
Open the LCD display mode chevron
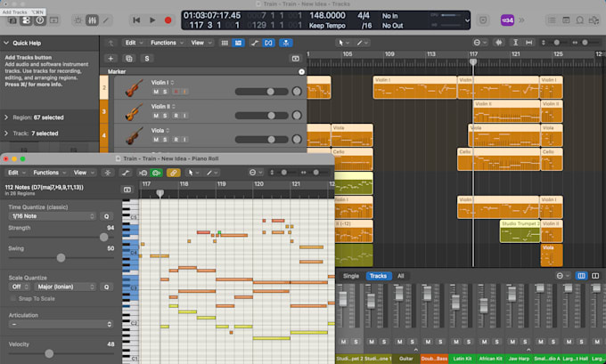(467, 20)
